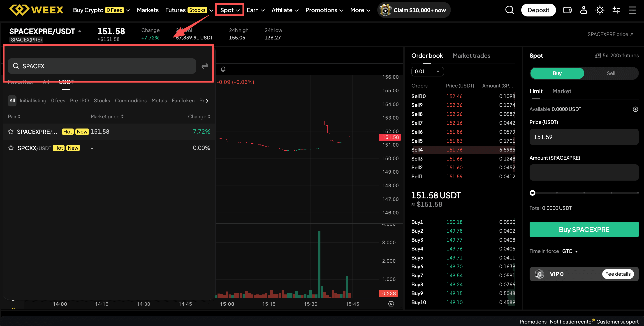Click the plus icon next to Available balance
The height and width of the screenshot is (326, 644).
tap(635, 109)
